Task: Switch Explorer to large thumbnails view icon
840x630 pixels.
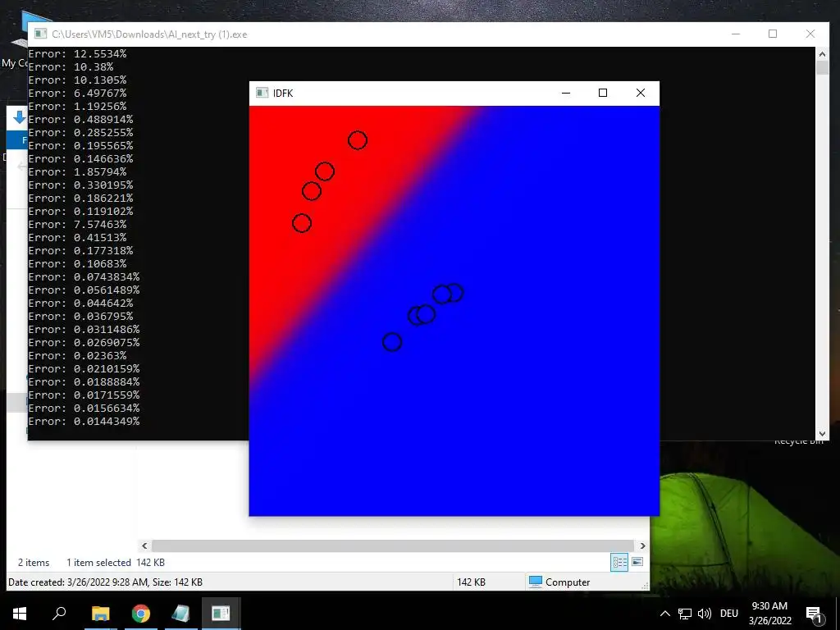Action: click(637, 562)
